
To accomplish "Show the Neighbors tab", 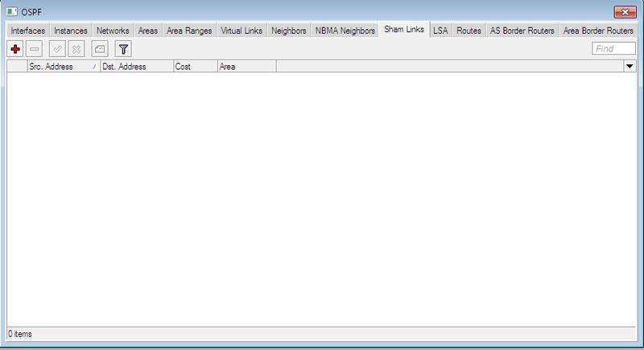I will click(x=289, y=31).
